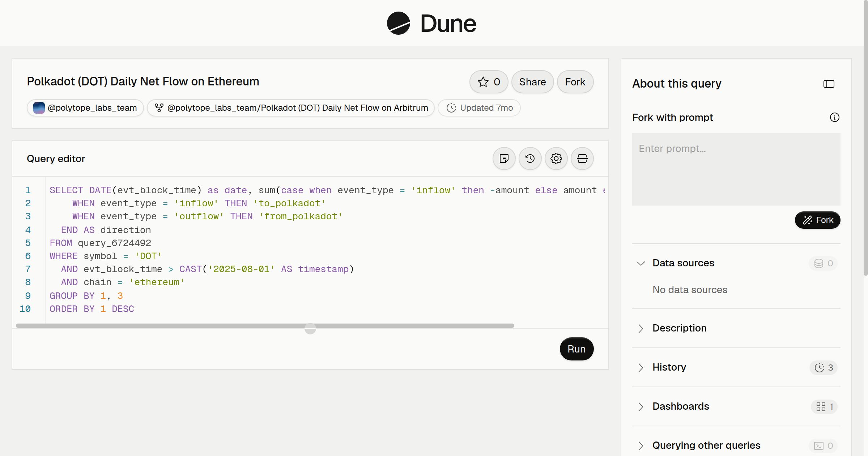Click 'GROUP BY 1, 3' on line 9

click(86, 296)
